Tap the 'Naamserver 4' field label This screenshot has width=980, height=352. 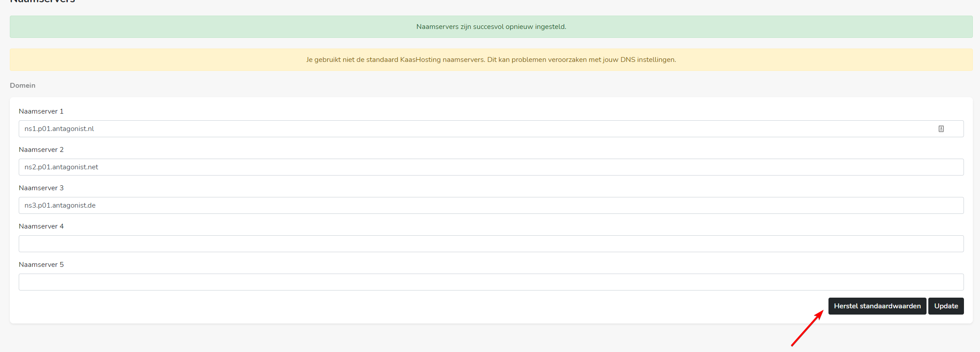point(41,226)
